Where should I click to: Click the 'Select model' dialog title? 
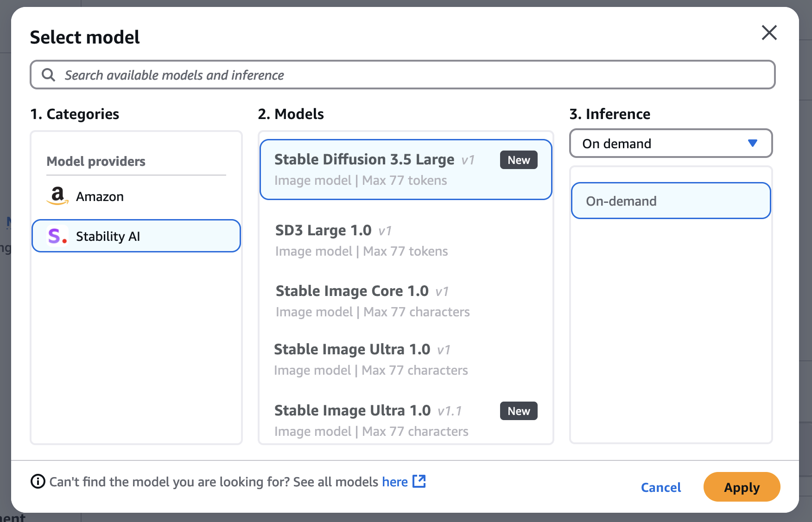tap(85, 37)
